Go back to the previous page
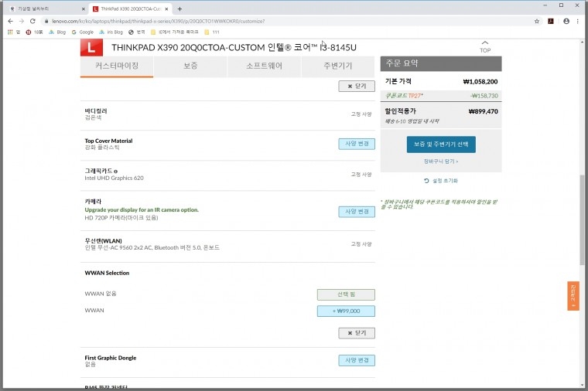Viewport: 588px width, 391px height. click(11, 22)
